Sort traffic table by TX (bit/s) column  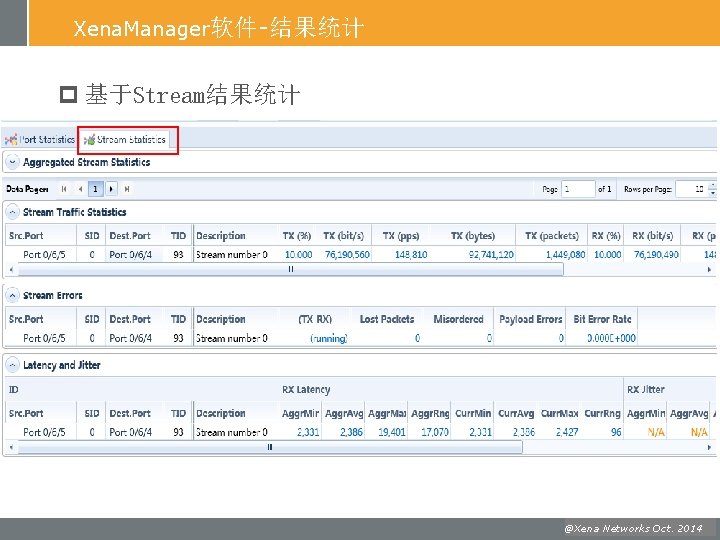click(x=343, y=236)
